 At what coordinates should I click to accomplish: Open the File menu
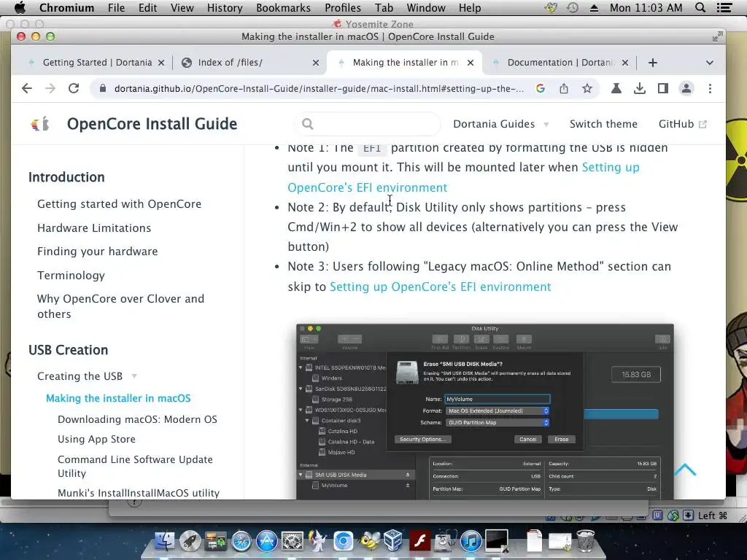pos(116,7)
